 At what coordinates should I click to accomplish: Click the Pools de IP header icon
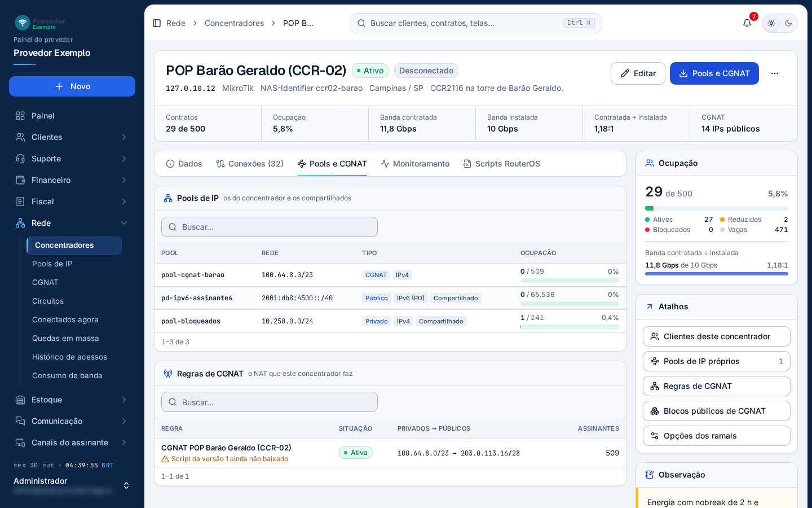click(168, 198)
